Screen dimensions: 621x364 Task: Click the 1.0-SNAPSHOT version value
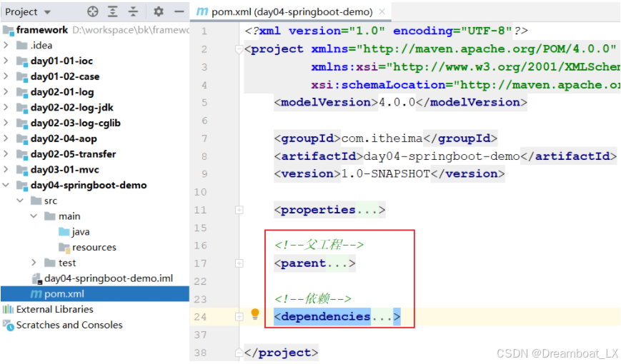(x=385, y=173)
